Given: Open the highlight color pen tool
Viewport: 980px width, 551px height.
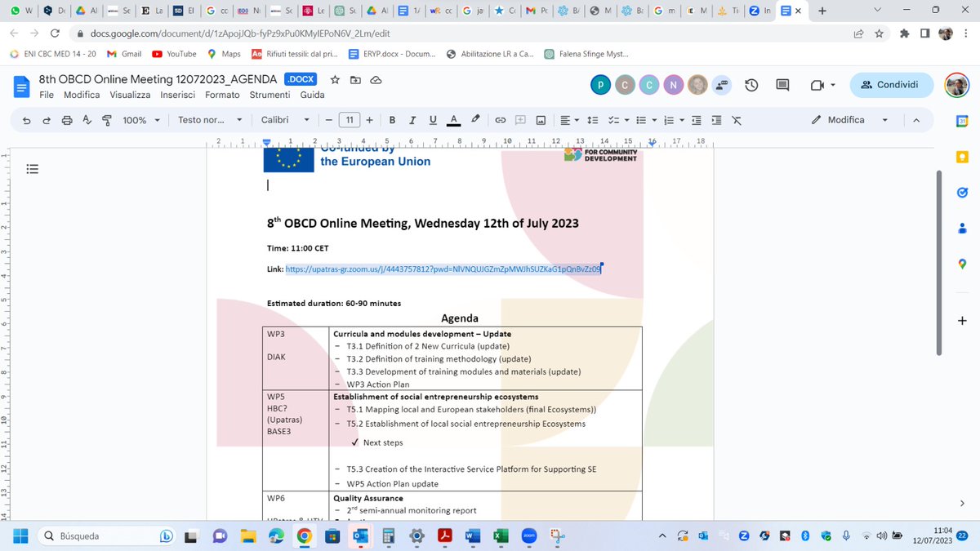Looking at the screenshot, I should click(475, 120).
